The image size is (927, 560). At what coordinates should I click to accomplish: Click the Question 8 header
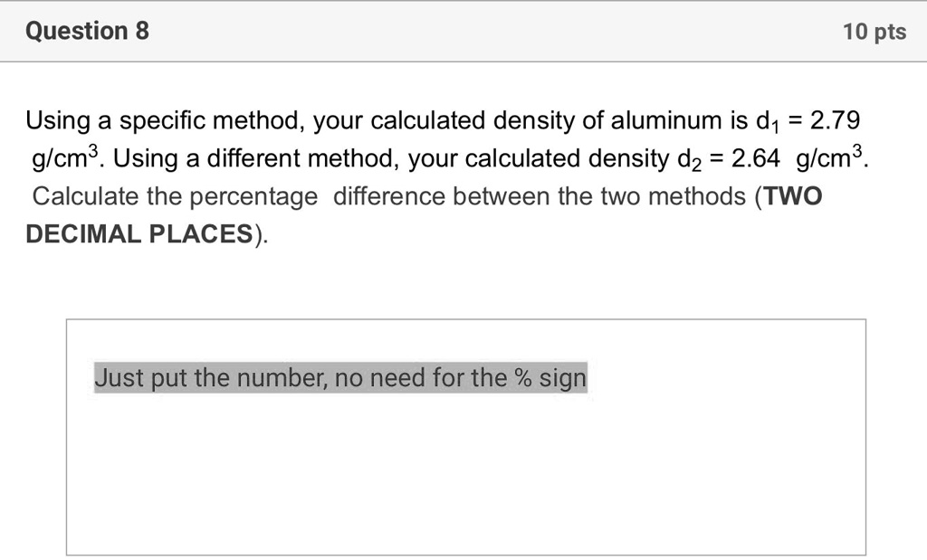point(86,30)
